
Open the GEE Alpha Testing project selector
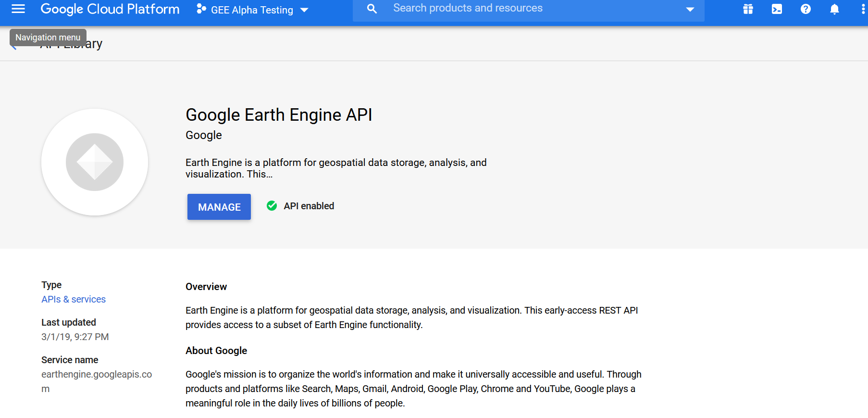252,10
